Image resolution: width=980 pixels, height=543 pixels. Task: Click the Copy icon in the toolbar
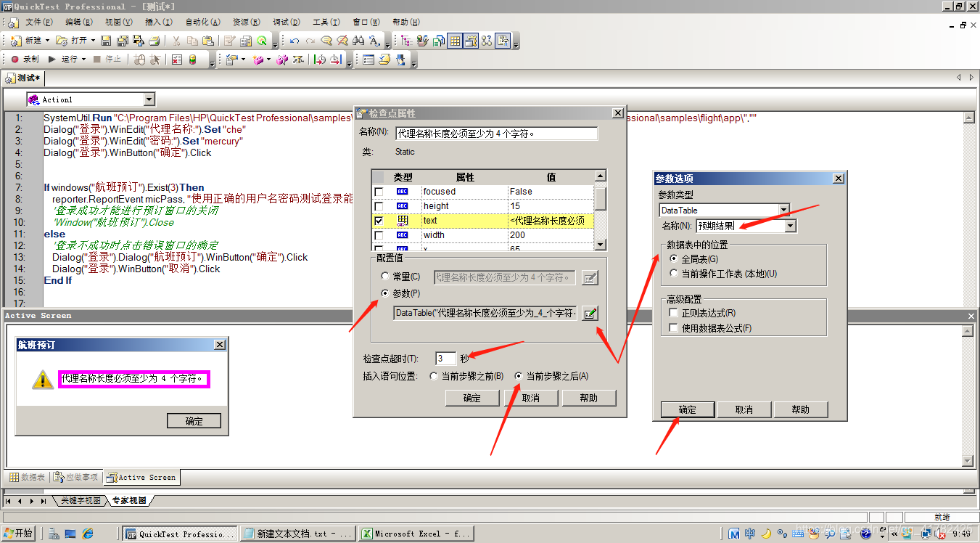pos(192,41)
